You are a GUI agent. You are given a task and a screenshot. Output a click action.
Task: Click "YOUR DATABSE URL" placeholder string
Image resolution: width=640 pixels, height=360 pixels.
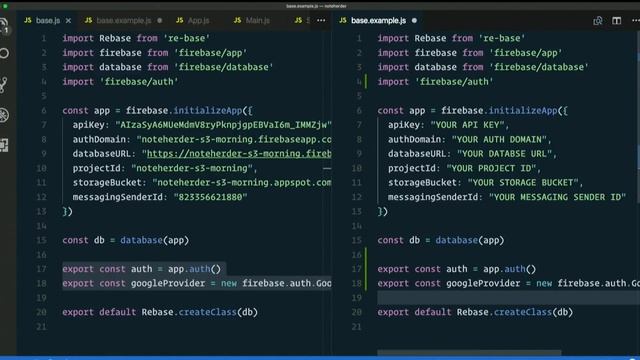point(504,154)
